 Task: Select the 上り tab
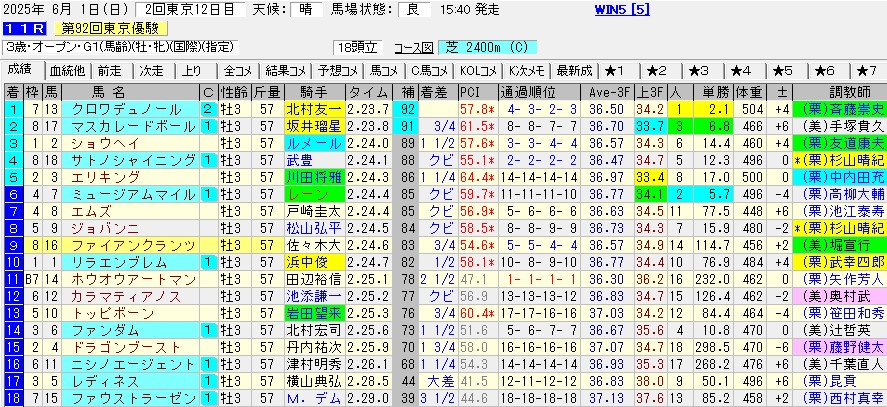pos(193,71)
